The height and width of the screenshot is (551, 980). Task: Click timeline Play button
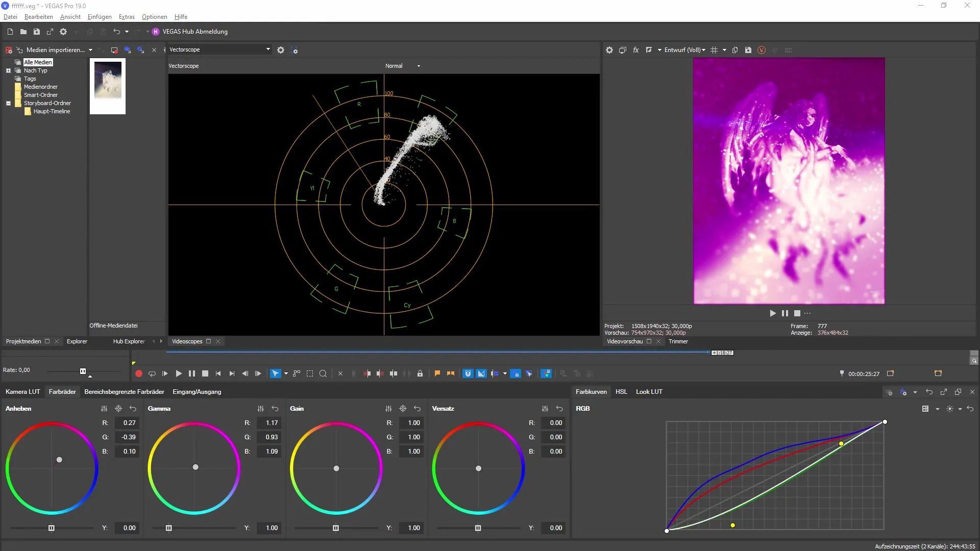pyautogui.click(x=178, y=374)
